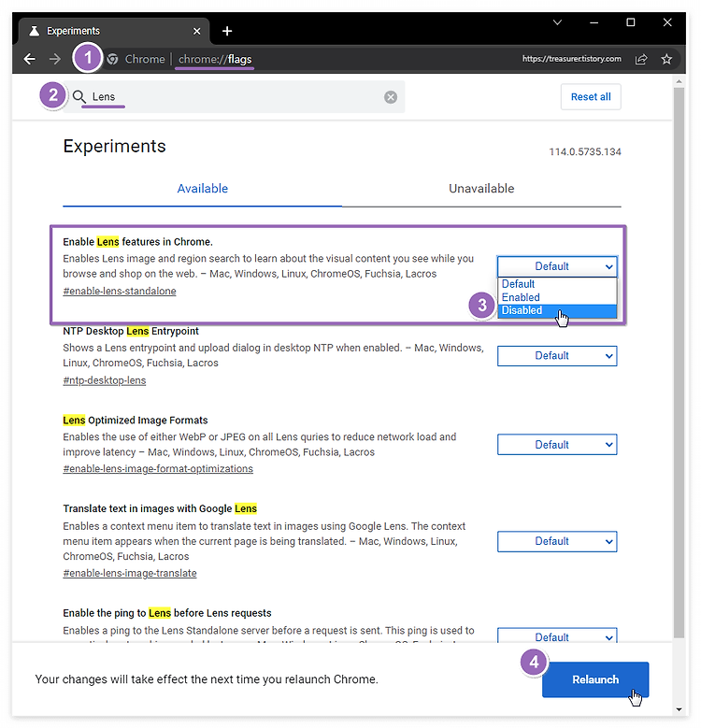Open Translate text in images dropdown

pyautogui.click(x=557, y=541)
